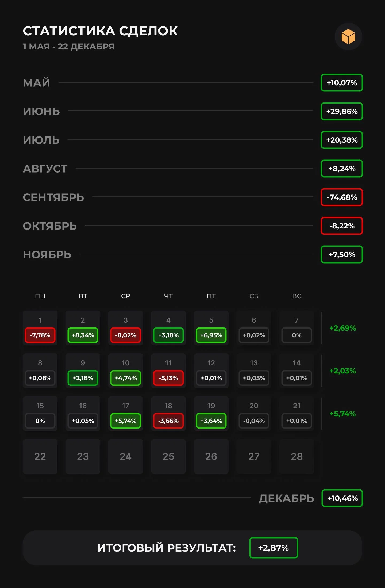This screenshot has height=588, width=385.
Task: Open the June +29,86% result badge
Action: pyautogui.click(x=342, y=111)
